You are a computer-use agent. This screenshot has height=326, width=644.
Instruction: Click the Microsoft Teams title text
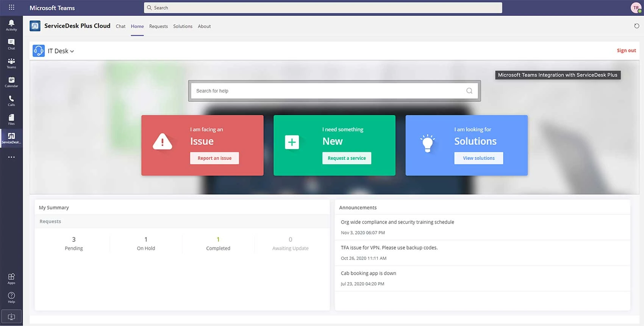pos(52,8)
